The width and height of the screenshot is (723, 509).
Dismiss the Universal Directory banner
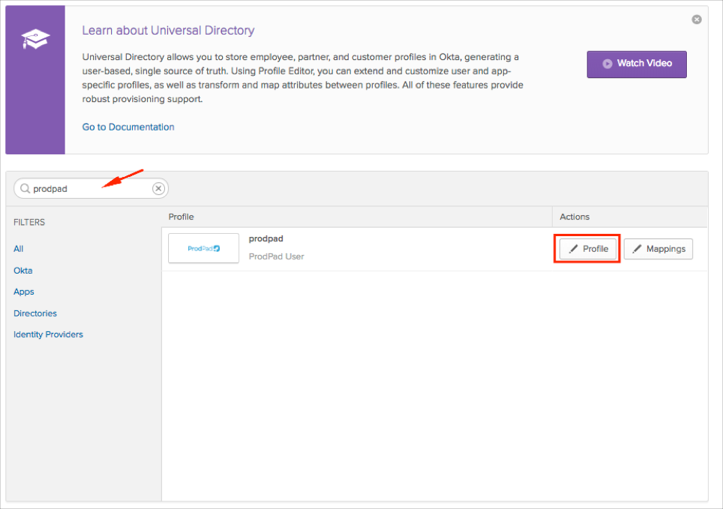coord(697,20)
